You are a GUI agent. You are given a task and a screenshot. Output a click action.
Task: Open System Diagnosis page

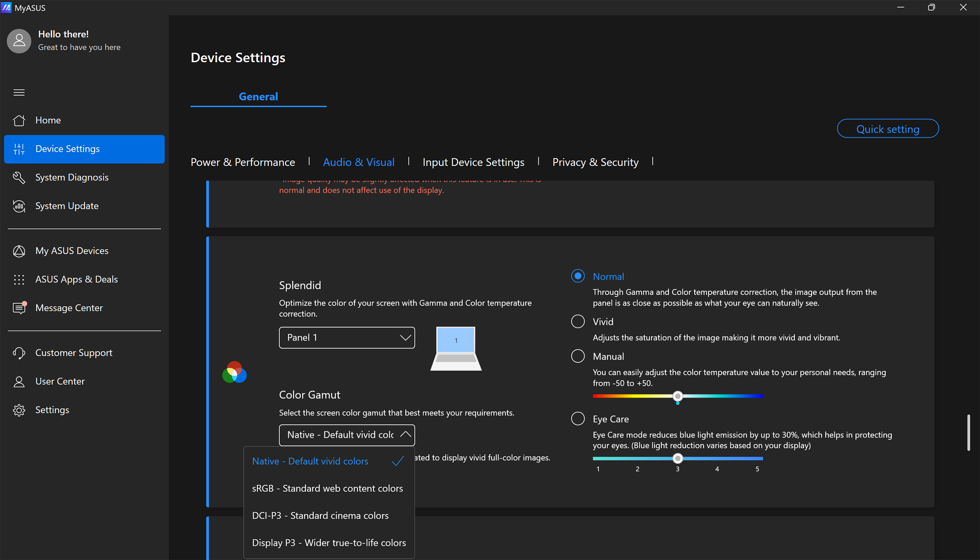[x=84, y=177]
